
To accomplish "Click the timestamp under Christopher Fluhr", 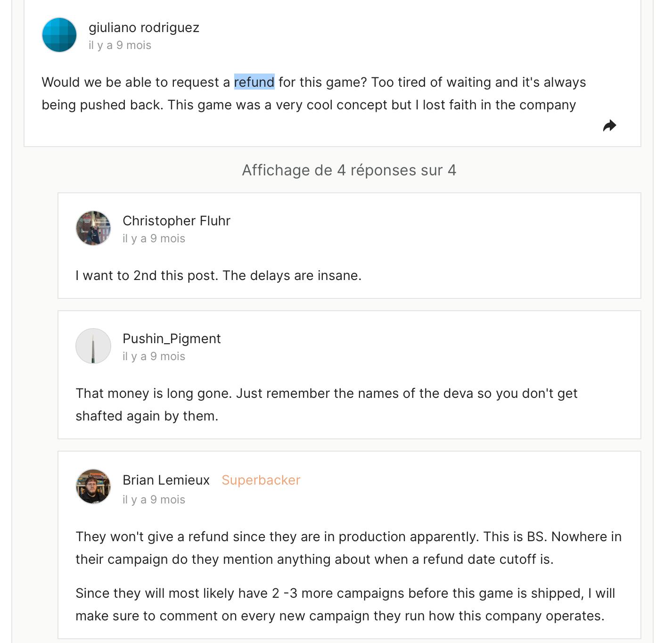I will click(x=154, y=239).
